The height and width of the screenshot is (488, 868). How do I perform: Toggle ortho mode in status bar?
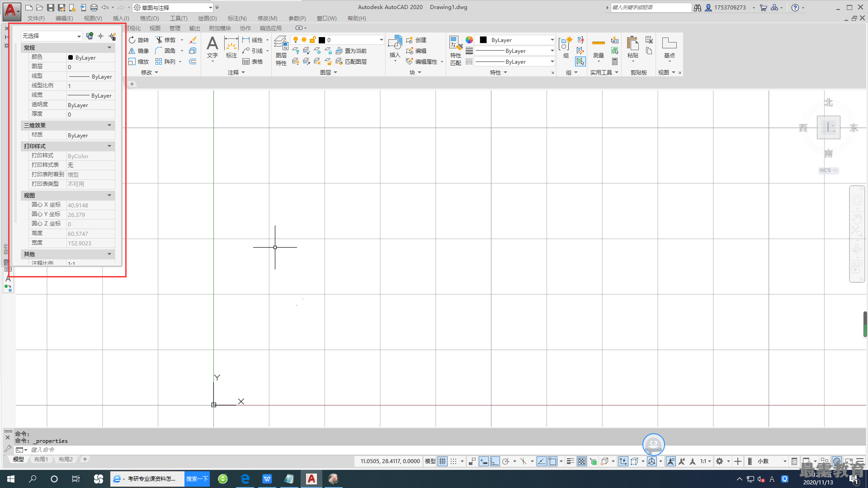click(495, 461)
